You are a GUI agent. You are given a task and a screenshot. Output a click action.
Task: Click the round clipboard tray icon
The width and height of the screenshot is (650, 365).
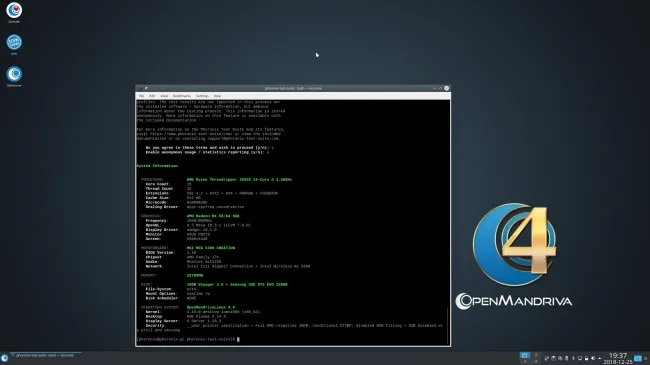pyautogui.click(x=553, y=358)
